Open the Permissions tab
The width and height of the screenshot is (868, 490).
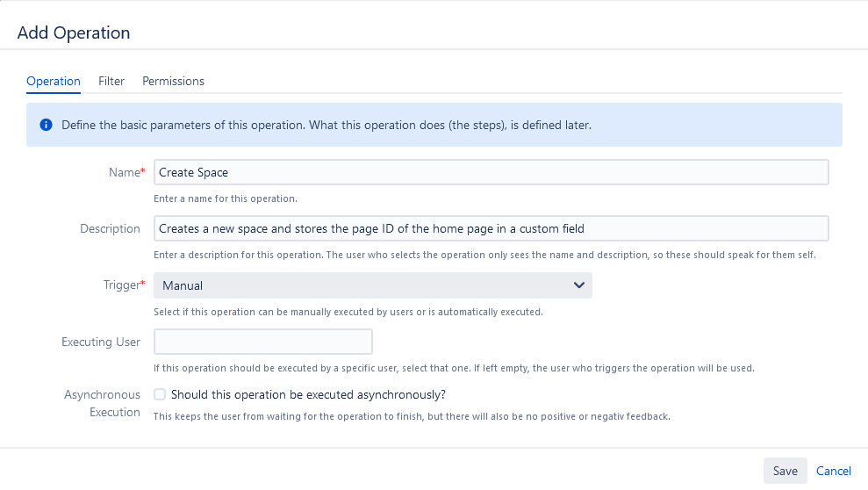pyautogui.click(x=173, y=81)
